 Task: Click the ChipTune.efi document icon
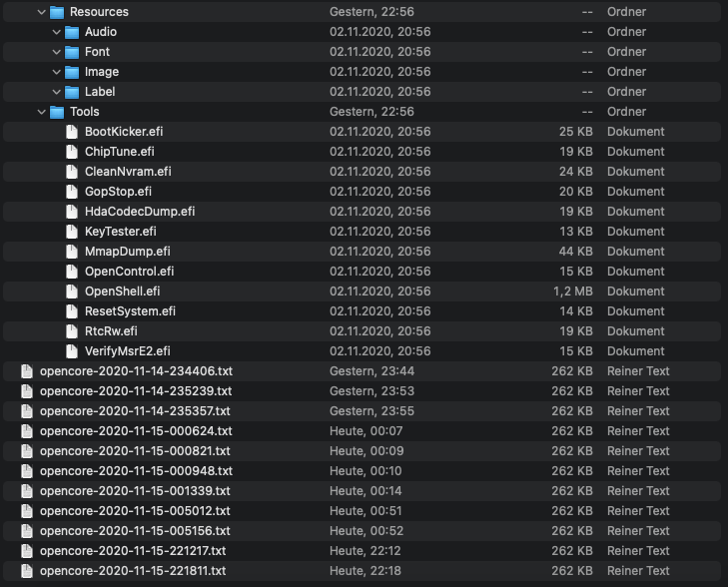(x=72, y=152)
